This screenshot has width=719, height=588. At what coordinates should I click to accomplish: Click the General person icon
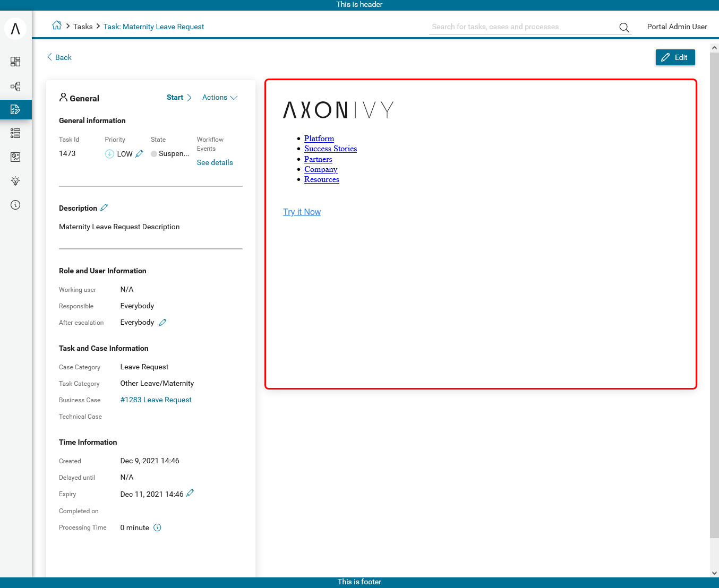point(63,97)
